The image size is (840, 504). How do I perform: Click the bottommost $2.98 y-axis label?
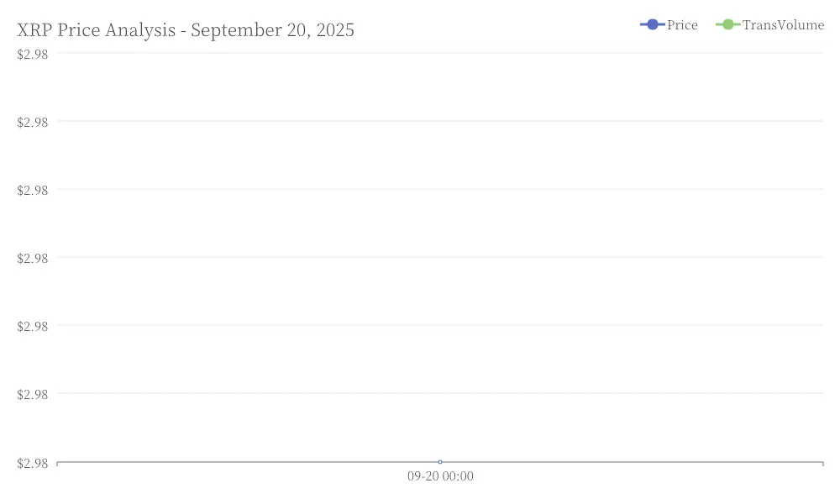pyautogui.click(x=33, y=464)
